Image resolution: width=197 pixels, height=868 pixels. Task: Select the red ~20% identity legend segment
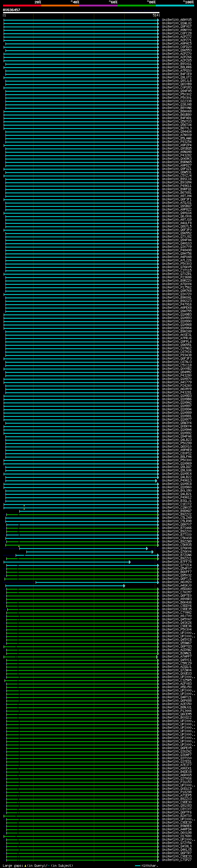(22, 6)
